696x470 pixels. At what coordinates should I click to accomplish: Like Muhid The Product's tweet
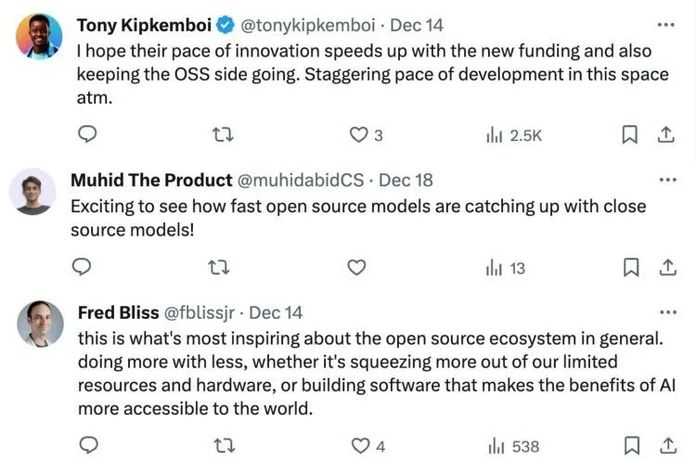[x=357, y=267]
